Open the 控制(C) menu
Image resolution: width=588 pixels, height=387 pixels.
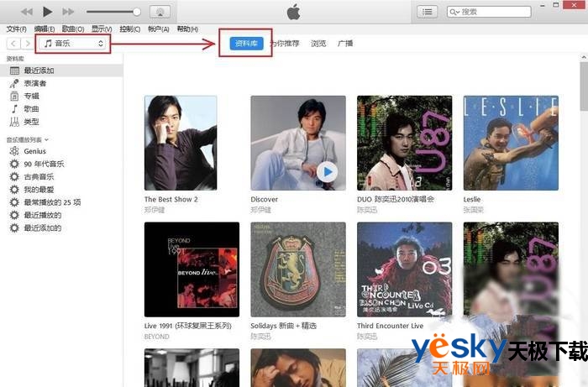click(129, 29)
